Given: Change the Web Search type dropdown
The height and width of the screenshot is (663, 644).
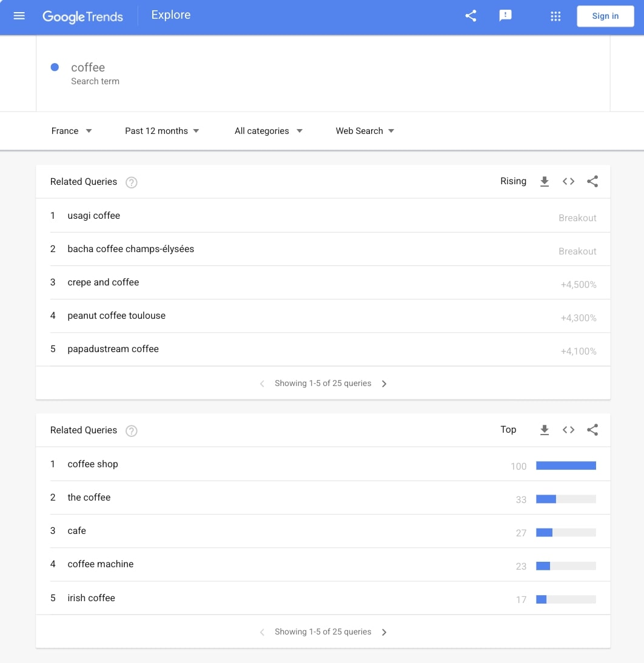Looking at the screenshot, I should [x=364, y=131].
